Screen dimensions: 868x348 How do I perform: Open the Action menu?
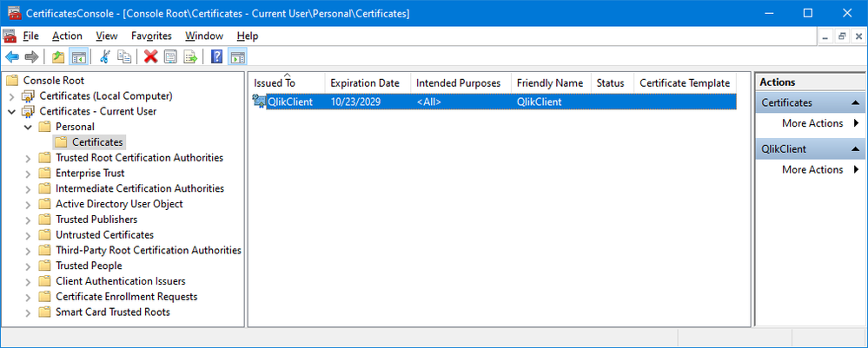click(67, 36)
